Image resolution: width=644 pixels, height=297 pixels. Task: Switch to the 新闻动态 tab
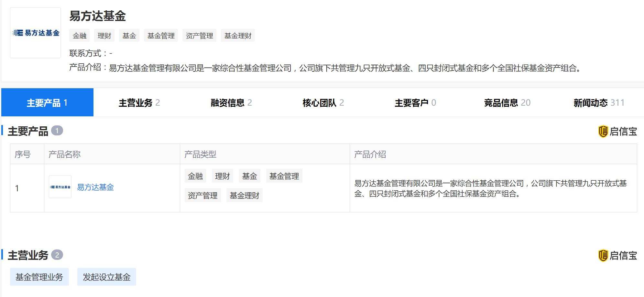[x=599, y=102]
